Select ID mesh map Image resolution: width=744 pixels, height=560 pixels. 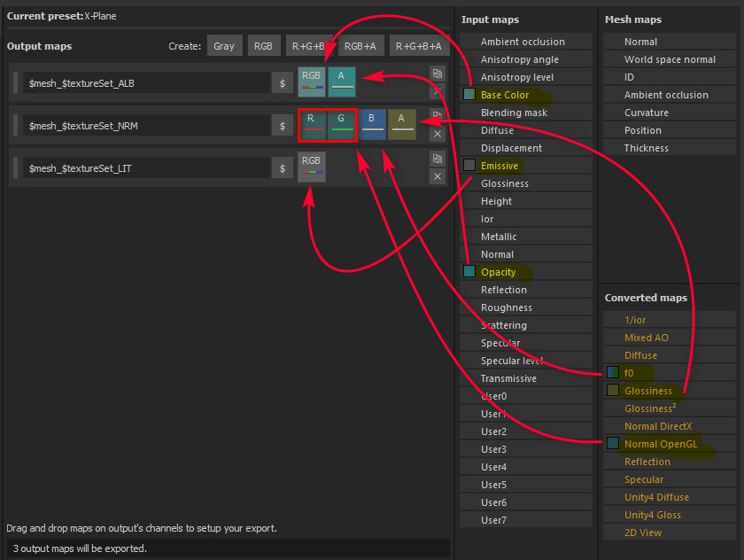point(669,77)
